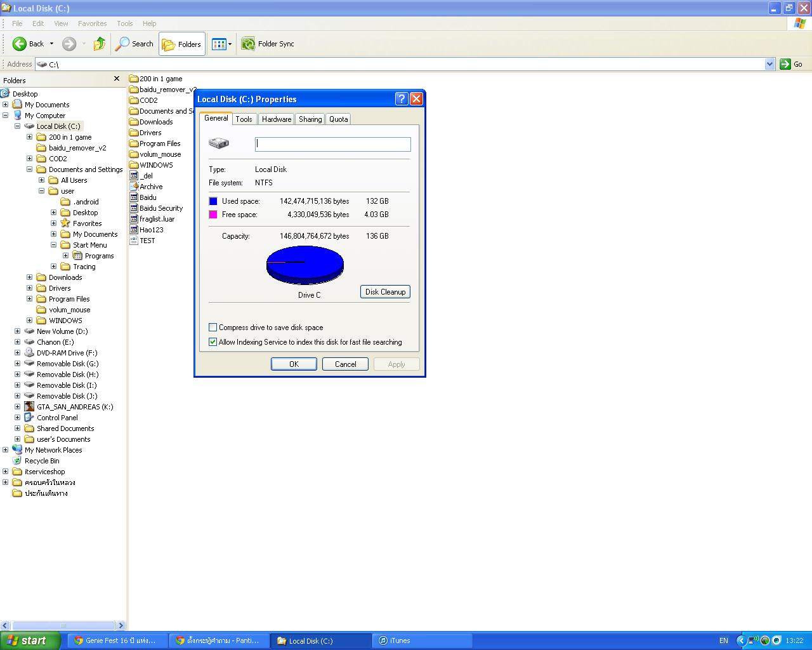Open the View menu
The image size is (812, 650).
pos(61,23)
